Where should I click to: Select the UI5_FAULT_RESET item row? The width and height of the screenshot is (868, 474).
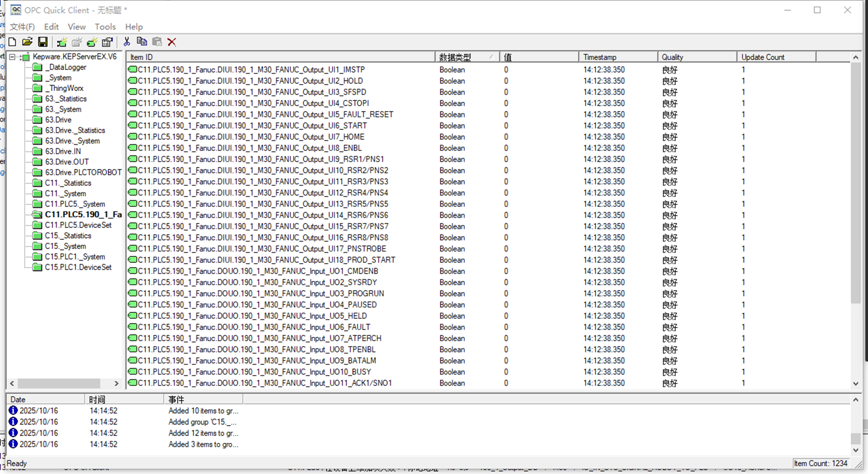265,114
